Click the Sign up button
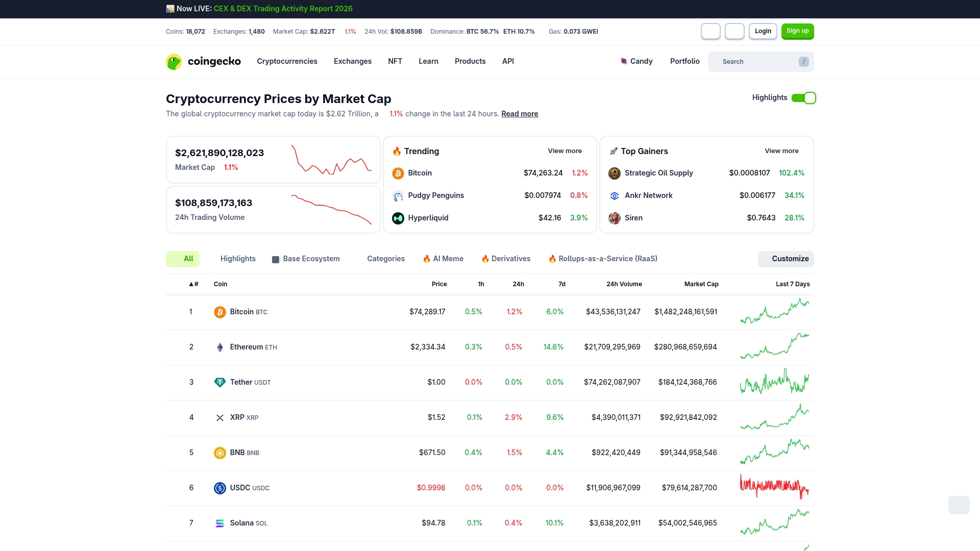This screenshot has height=551, width=980. 798,31
